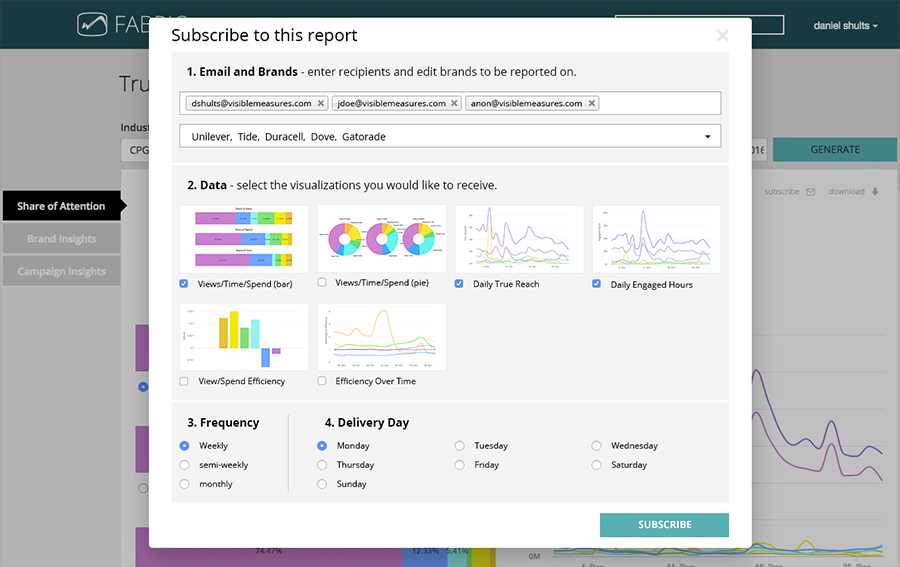
Task: Click the SUBSCRIBE button
Action: click(x=664, y=525)
